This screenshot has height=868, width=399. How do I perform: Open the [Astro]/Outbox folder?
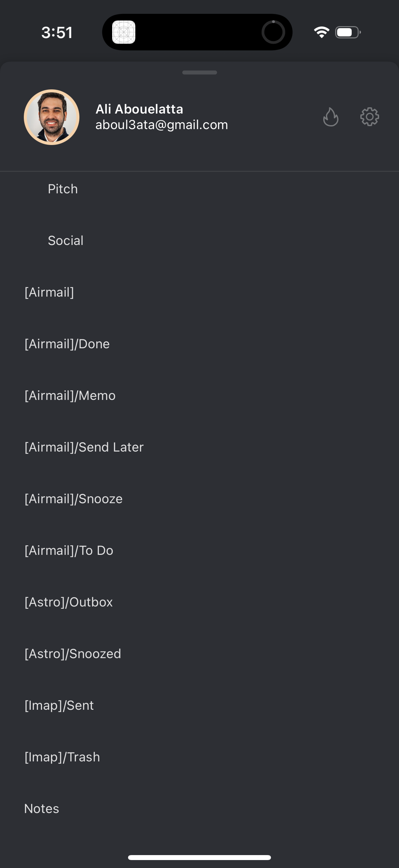pyautogui.click(x=69, y=602)
